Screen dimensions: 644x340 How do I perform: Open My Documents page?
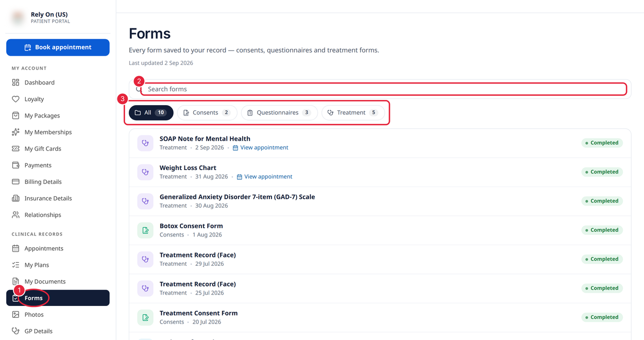point(58,281)
